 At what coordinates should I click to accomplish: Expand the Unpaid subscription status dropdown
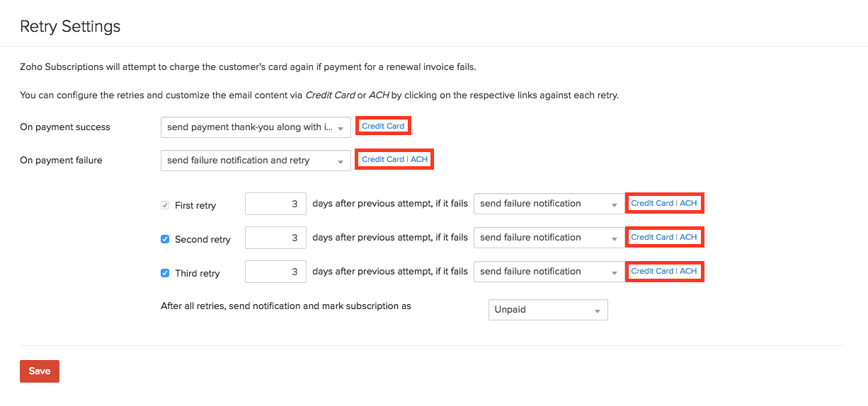click(x=547, y=310)
